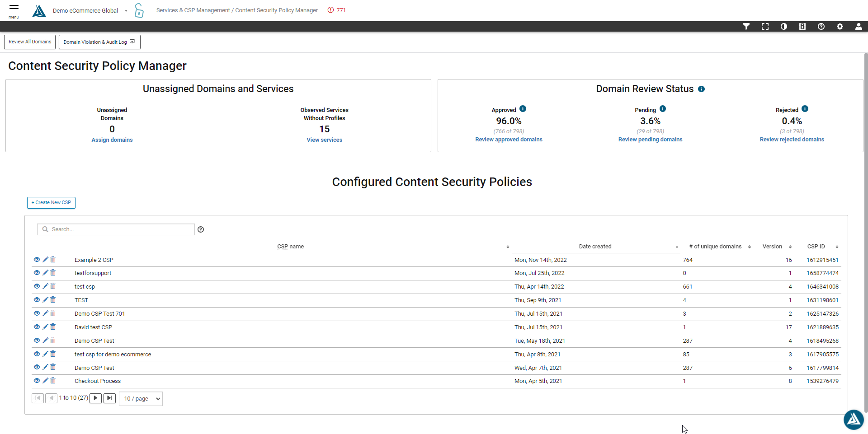
Task: View testforsupport with eye icon
Action: click(37, 273)
